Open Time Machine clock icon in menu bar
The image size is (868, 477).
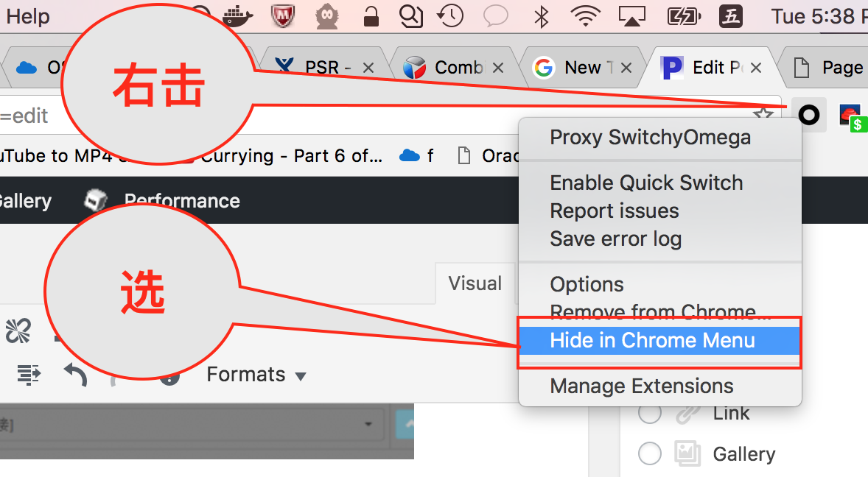(450, 16)
